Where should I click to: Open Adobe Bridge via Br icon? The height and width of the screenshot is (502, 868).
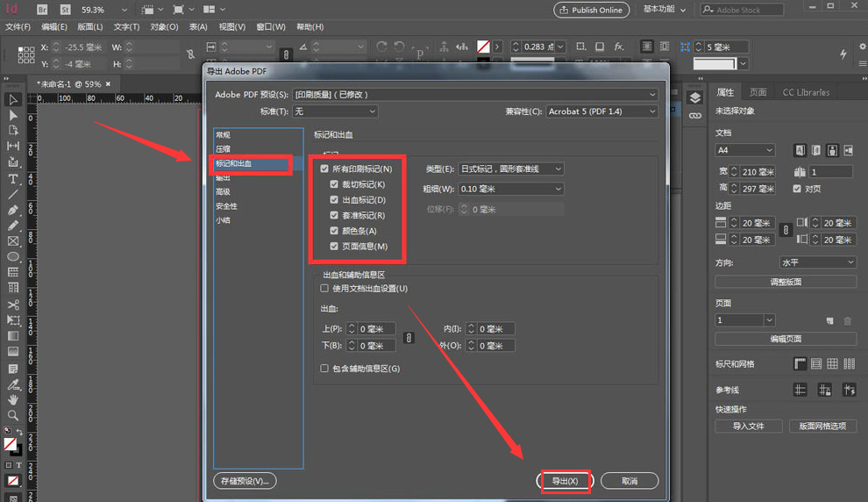pyautogui.click(x=42, y=10)
